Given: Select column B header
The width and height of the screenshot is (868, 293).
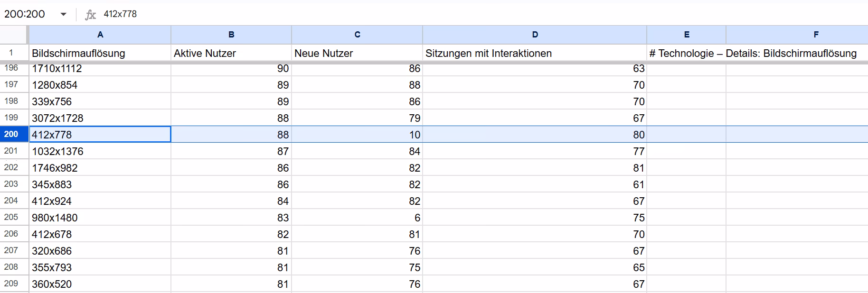Looking at the screenshot, I should (x=231, y=35).
